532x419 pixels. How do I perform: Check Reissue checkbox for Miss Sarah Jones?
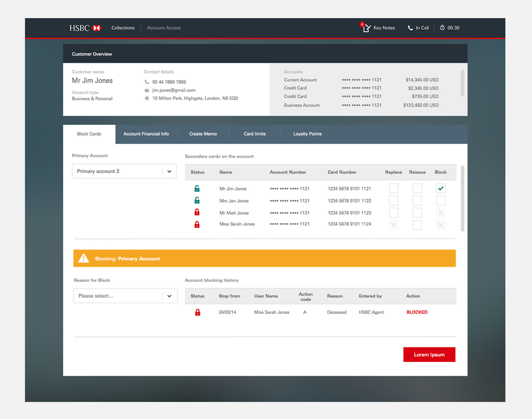point(417,225)
